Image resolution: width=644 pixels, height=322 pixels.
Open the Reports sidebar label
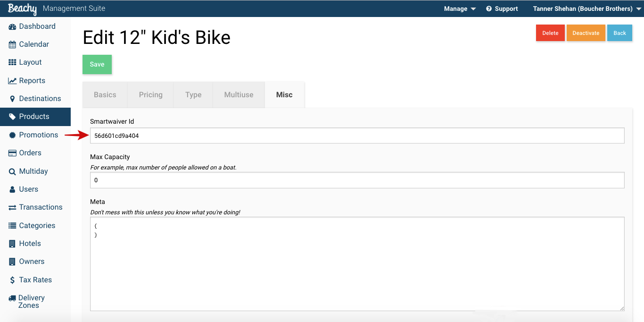click(32, 81)
